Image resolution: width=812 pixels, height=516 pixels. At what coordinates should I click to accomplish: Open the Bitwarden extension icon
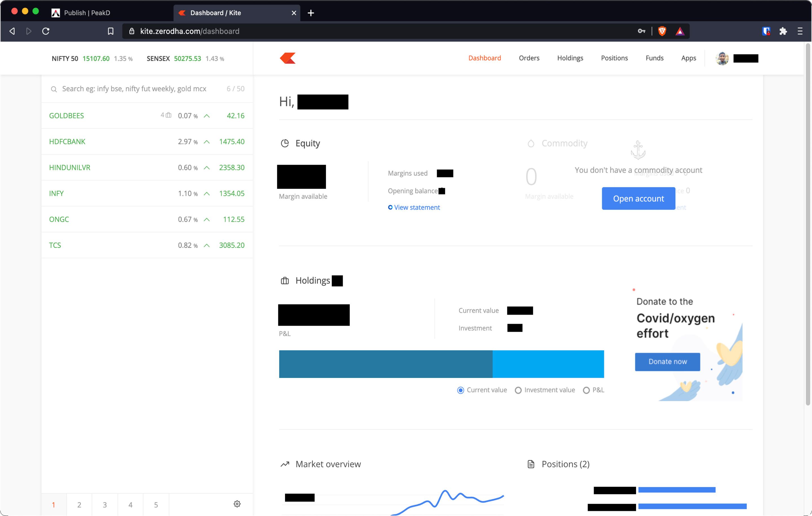766,31
